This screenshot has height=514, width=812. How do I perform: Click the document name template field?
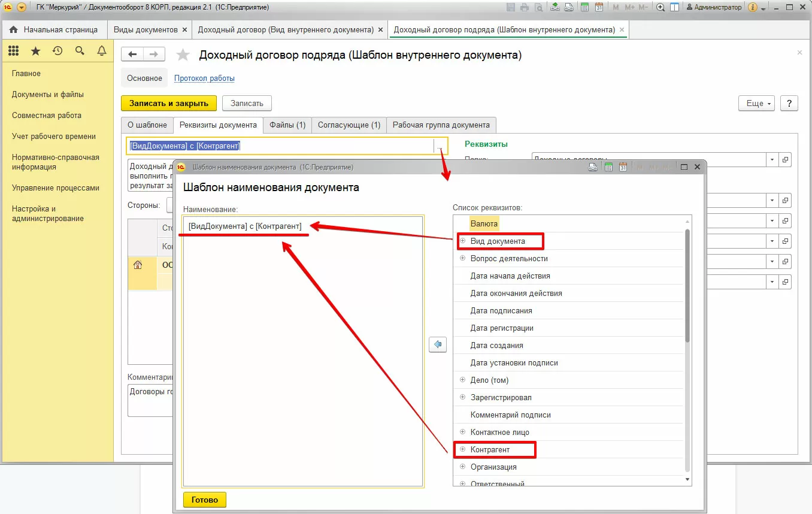coord(280,146)
